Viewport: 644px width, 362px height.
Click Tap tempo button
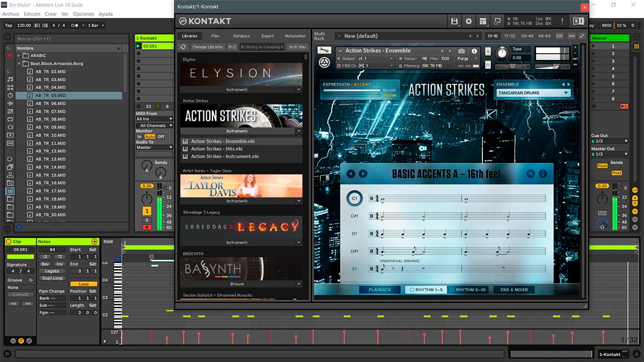[9, 25]
